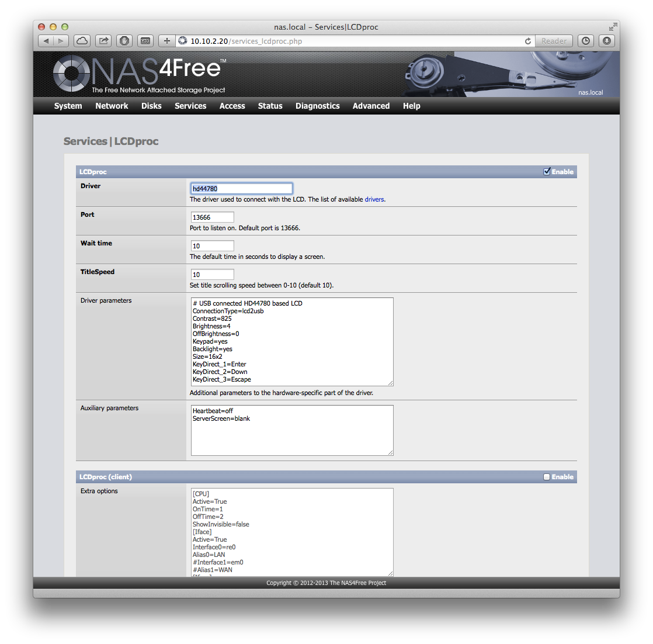Open the Disks menu
The height and width of the screenshot is (644, 653).
[151, 106]
